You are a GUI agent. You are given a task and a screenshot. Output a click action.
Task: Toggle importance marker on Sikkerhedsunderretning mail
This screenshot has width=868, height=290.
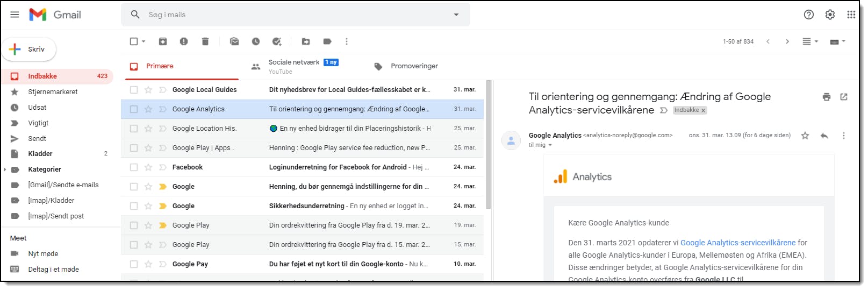click(162, 206)
